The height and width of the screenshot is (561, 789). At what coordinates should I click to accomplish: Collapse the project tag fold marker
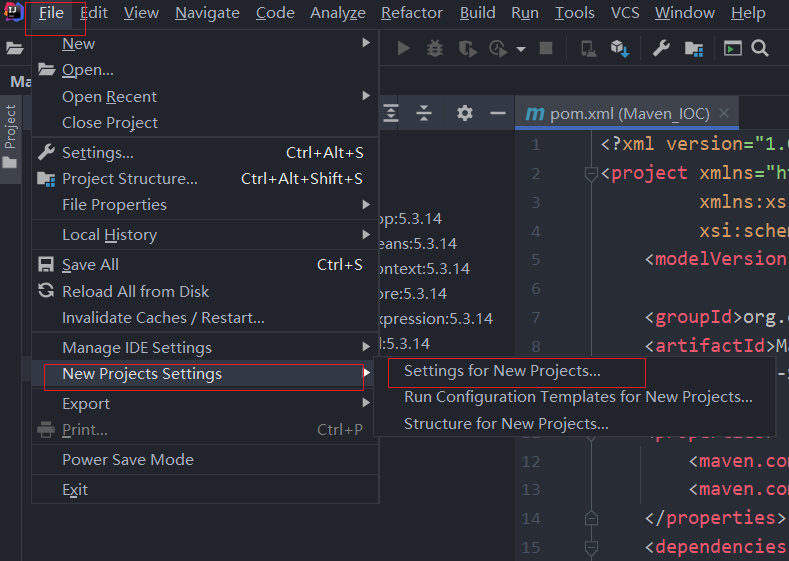tap(591, 174)
